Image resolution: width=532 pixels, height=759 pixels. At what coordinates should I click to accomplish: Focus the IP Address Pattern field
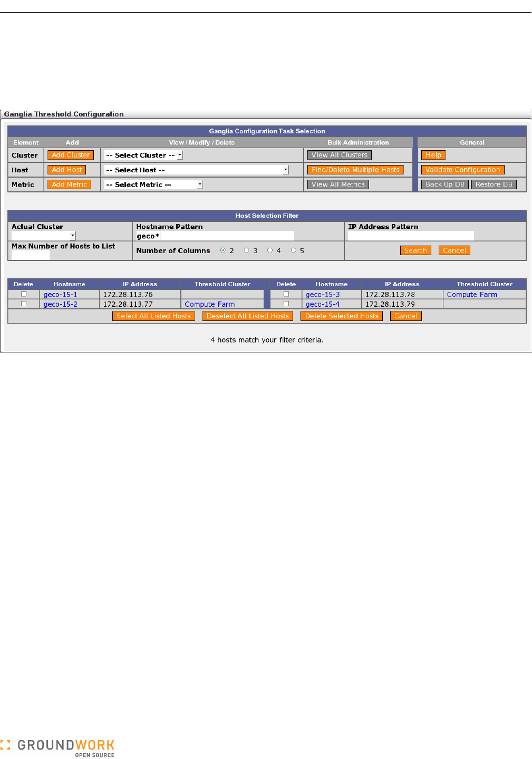tap(411, 236)
